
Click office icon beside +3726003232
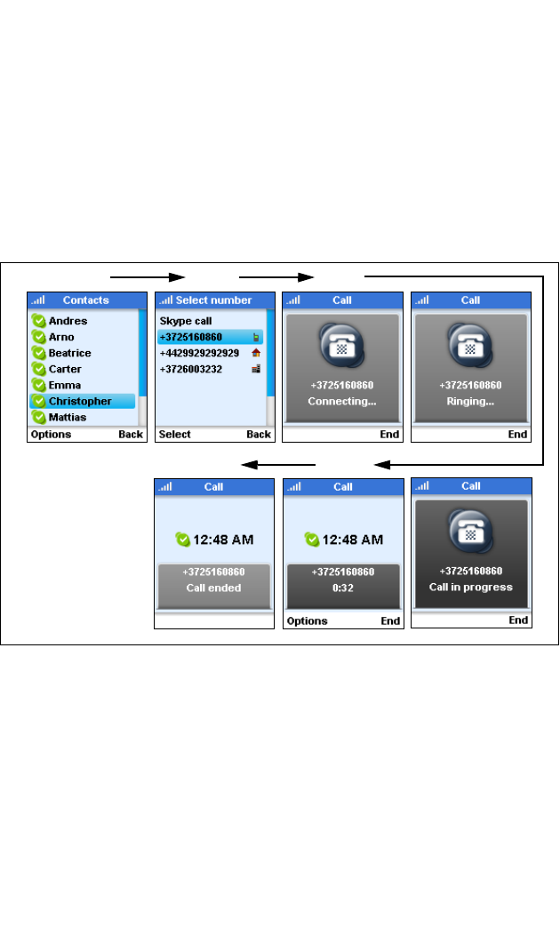point(256,369)
